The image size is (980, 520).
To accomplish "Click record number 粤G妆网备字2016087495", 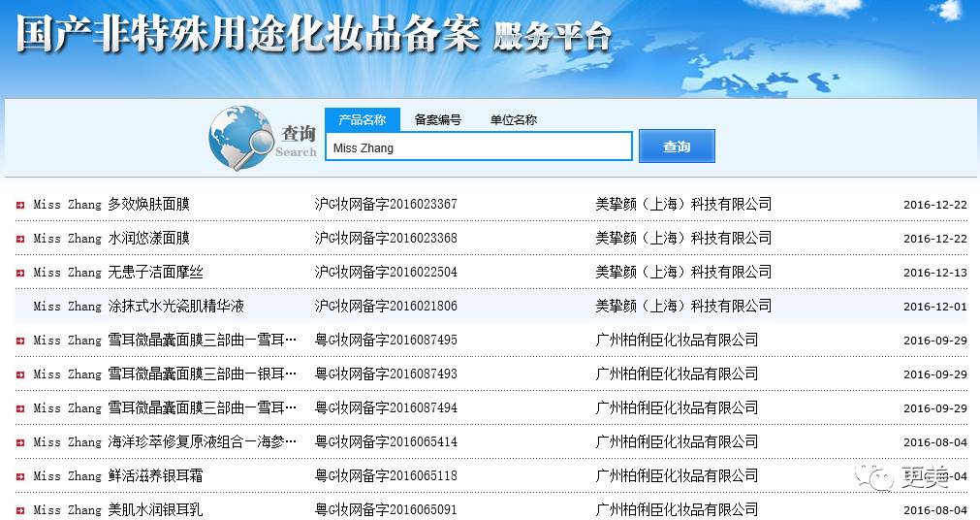I will [x=386, y=340].
